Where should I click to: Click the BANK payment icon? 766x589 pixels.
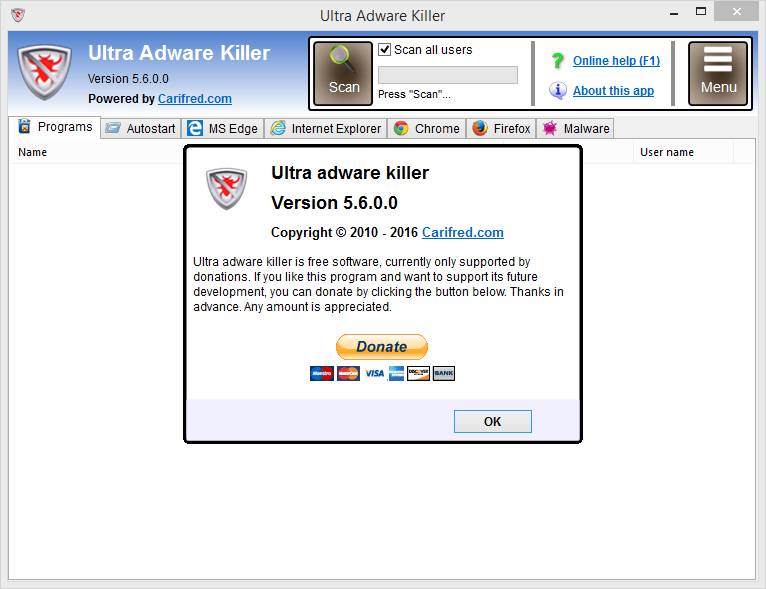[x=444, y=373]
